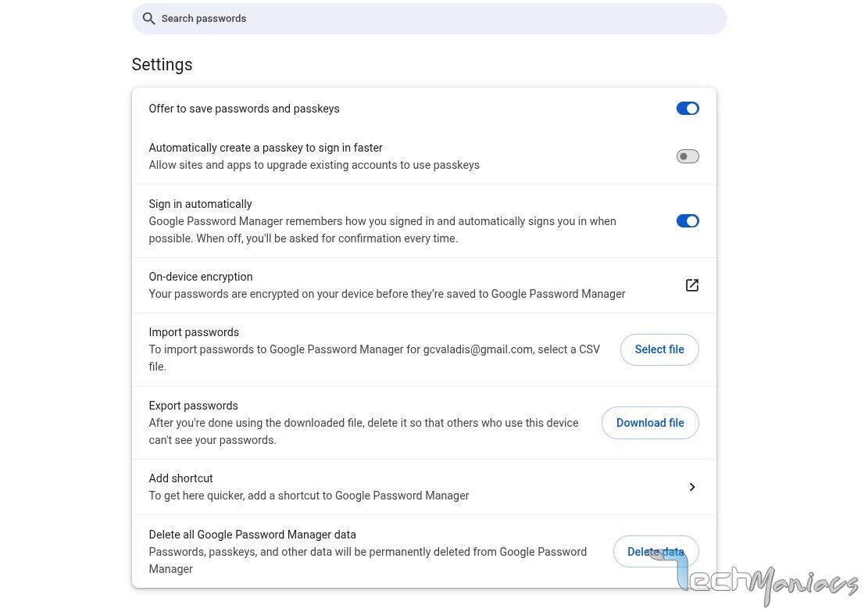This screenshot has height=612, width=868.
Task: Disable the "Sign in automatically" switch
Action: click(688, 220)
